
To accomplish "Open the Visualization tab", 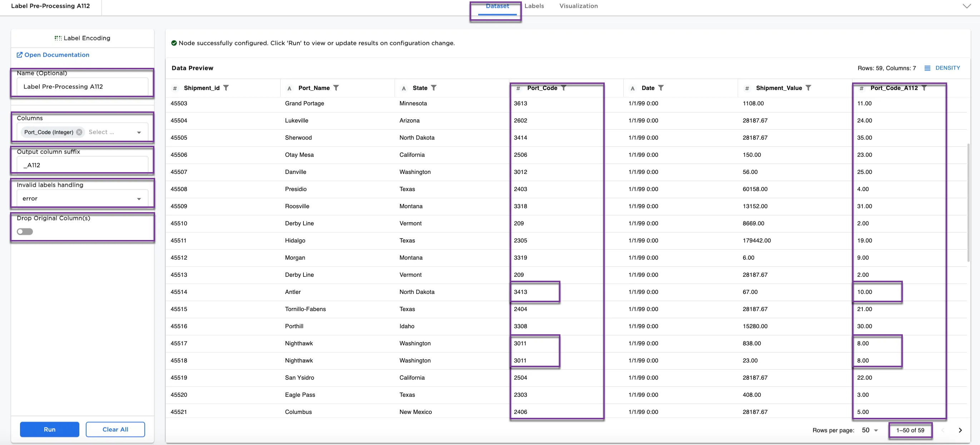I will (578, 6).
